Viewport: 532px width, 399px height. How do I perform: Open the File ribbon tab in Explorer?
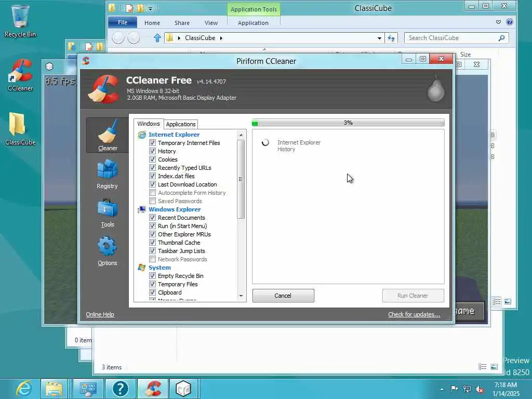coord(123,22)
